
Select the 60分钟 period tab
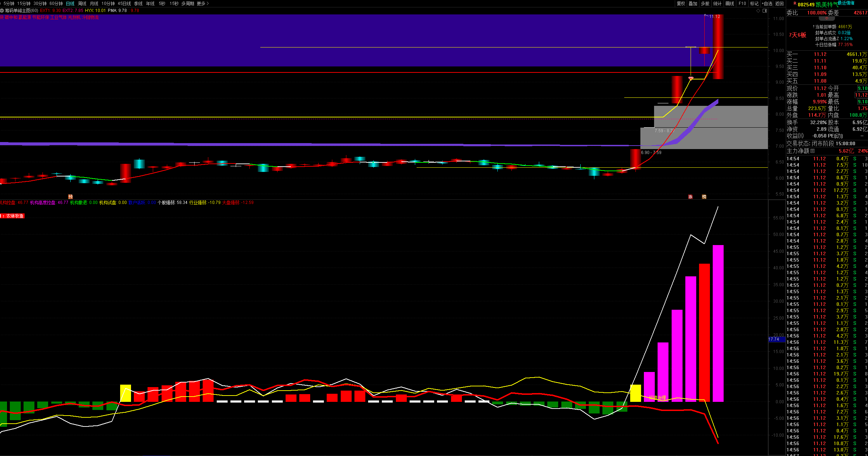tap(56, 4)
